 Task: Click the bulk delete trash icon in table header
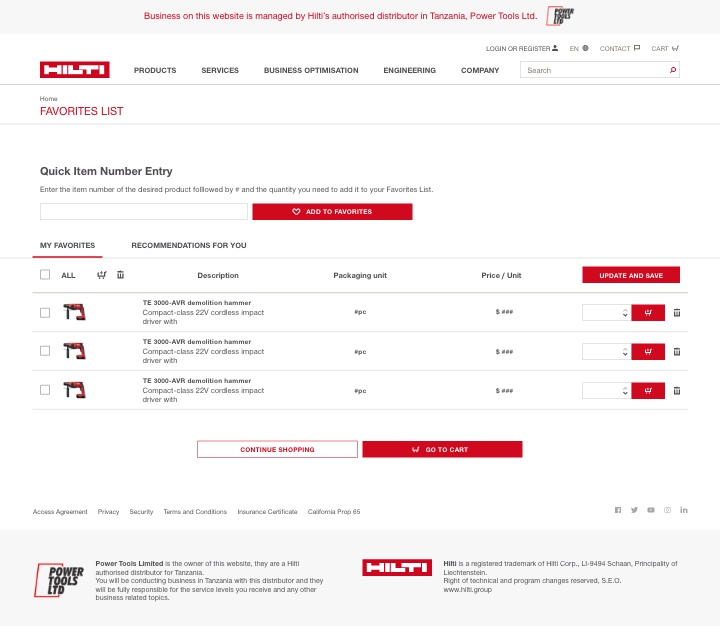tap(121, 275)
